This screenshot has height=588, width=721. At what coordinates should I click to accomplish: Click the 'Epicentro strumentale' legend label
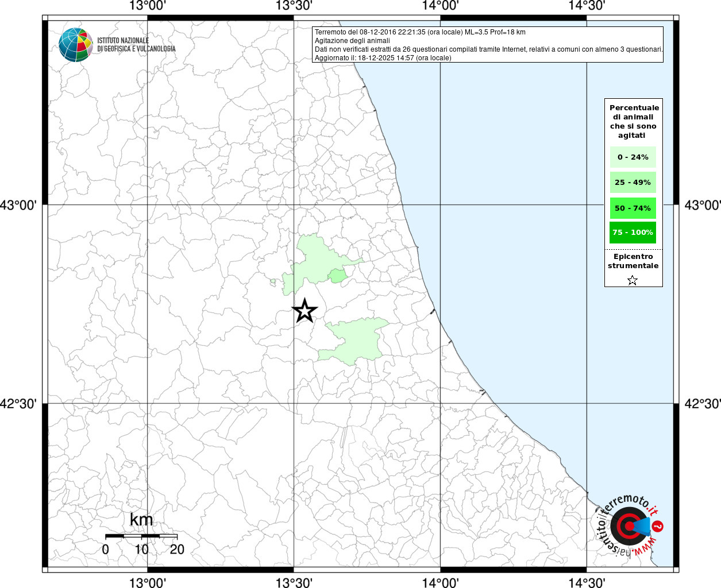point(633,261)
